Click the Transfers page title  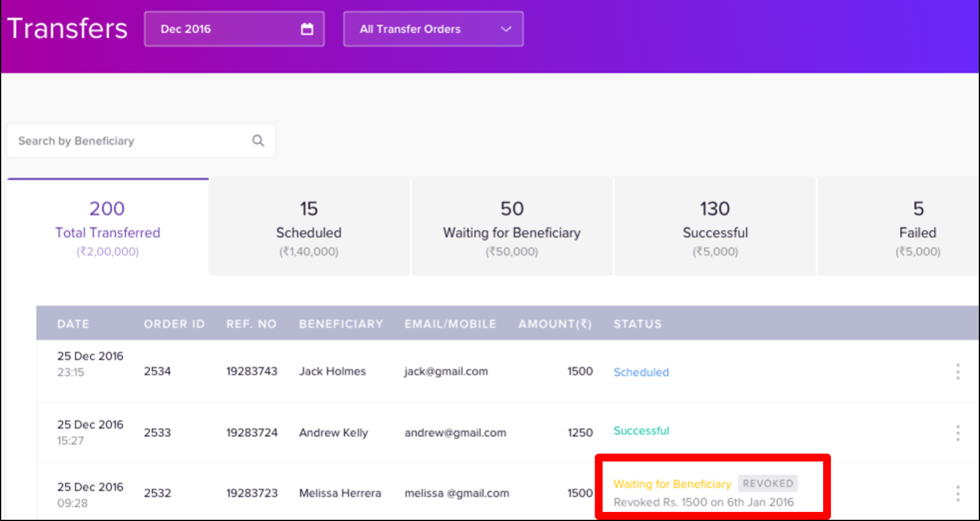pos(67,28)
